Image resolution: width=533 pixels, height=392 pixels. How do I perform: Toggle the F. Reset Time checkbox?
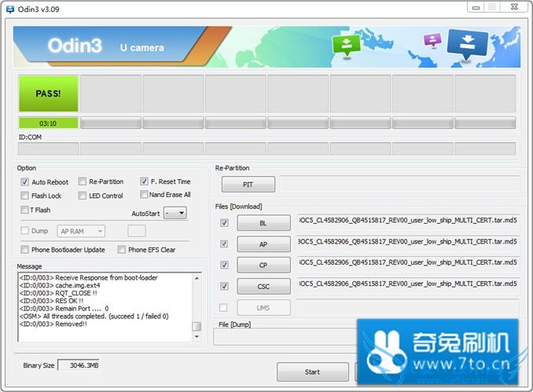click(x=144, y=181)
